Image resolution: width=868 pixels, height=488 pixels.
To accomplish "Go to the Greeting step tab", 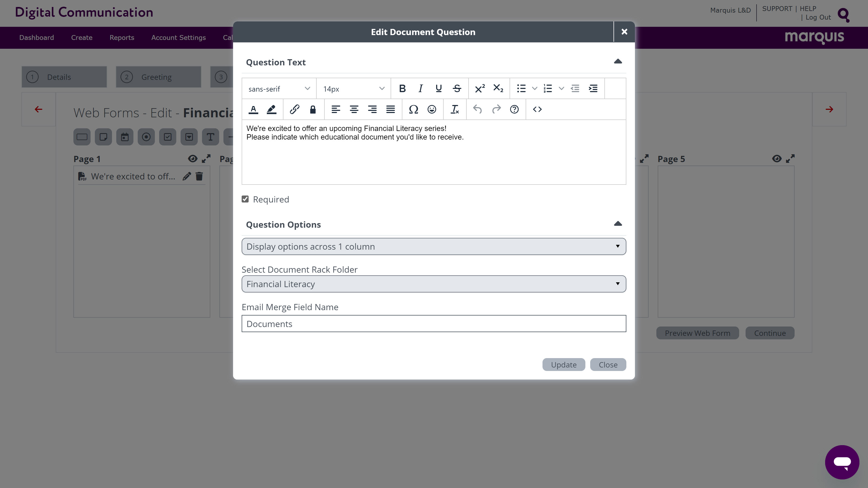I will point(158,77).
